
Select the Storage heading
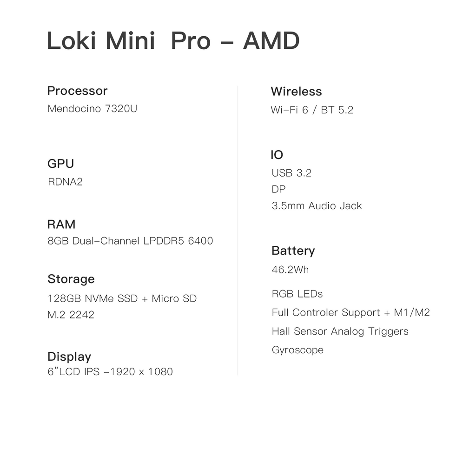tap(71, 279)
